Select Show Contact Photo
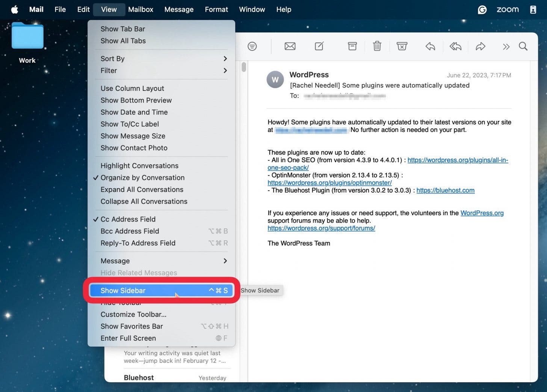Screen dimensions: 547x392 click(162, 148)
